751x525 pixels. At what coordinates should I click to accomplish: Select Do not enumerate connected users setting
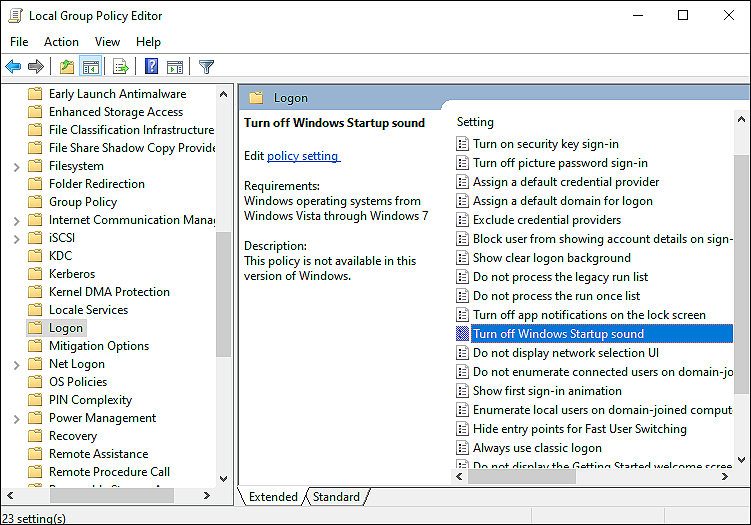603,372
